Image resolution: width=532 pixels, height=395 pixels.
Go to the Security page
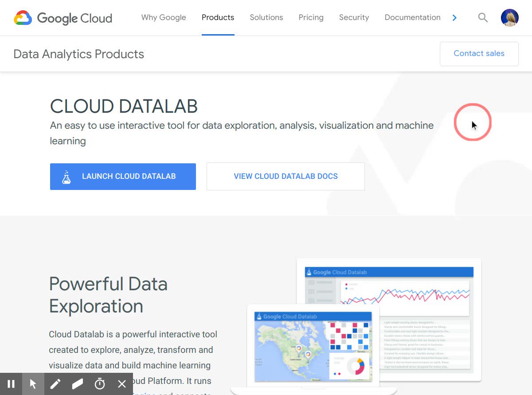[x=354, y=18]
